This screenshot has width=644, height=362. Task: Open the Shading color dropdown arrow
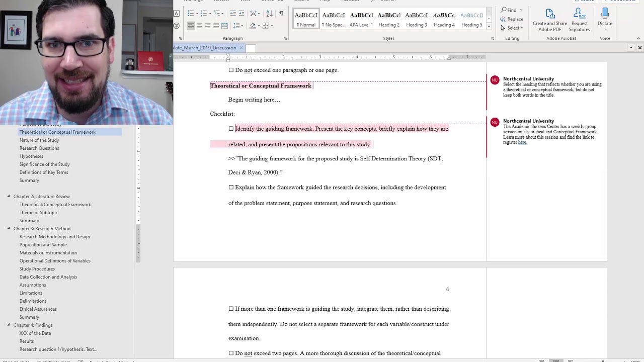click(259, 26)
